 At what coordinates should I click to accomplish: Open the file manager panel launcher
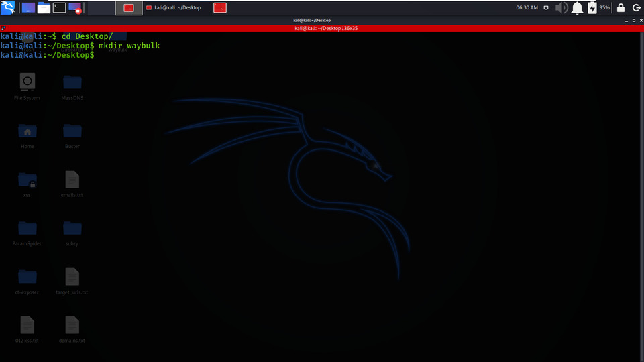pyautogui.click(x=44, y=8)
